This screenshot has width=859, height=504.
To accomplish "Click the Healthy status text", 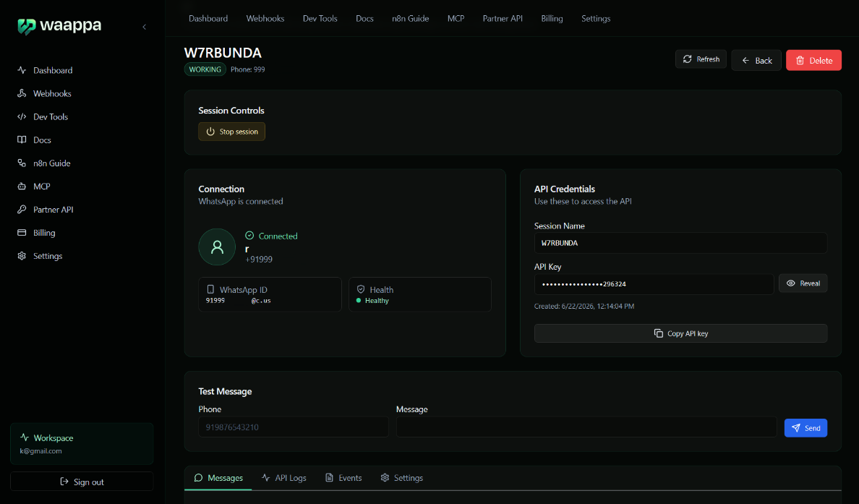I will pyautogui.click(x=377, y=301).
